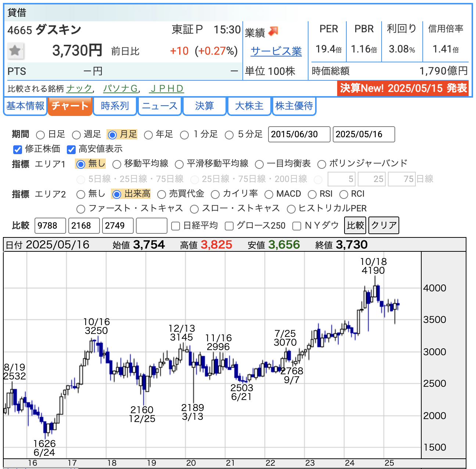Click the moving average field showing 5
The image size is (476, 469).
pos(342,179)
